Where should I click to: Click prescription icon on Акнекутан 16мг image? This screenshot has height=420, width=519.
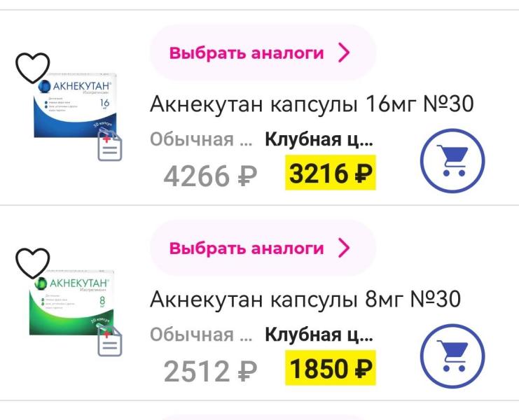coord(110,147)
